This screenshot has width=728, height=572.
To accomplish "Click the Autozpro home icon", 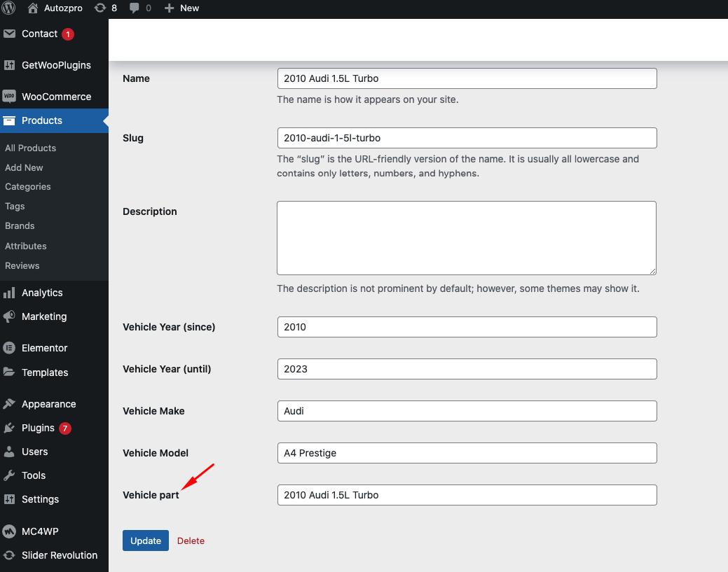I will click(x=32, y=8).
